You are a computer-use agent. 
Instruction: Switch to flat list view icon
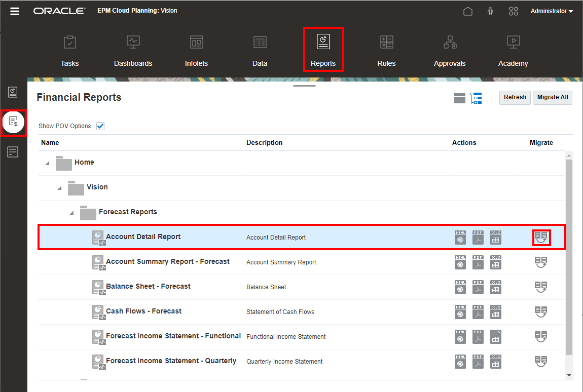(x=460, y=98)
